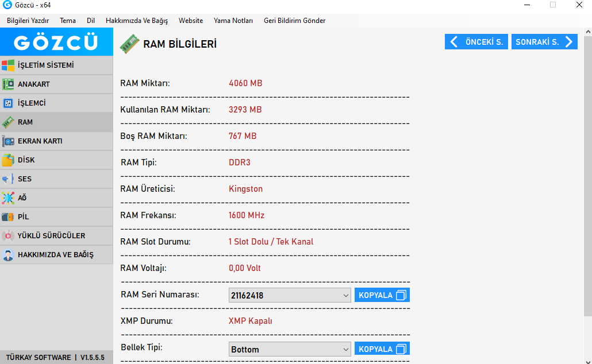592x364 pixels.
Task: Open the Pil battery icon
Action: click(8, 217)
